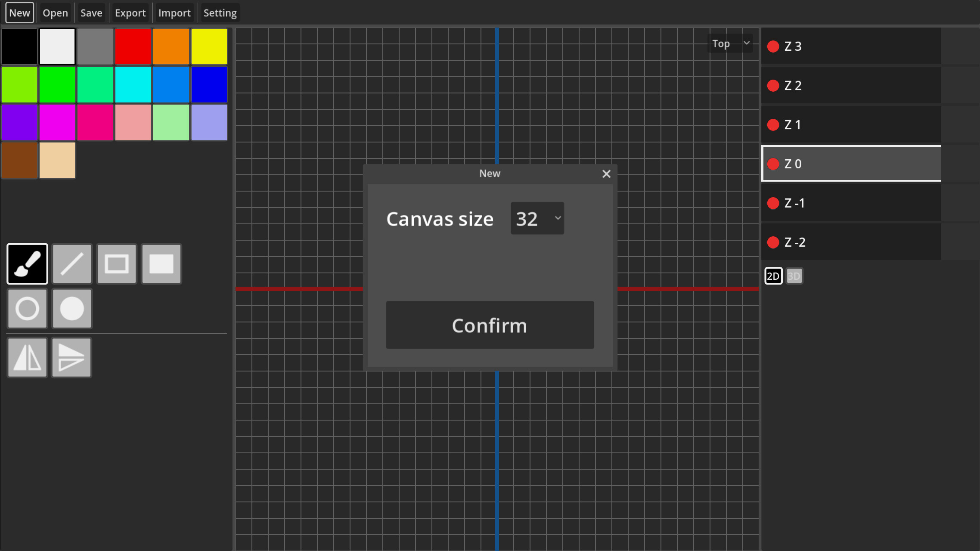Toggle the red indicator on layer Z -2
The image size is (980, 551).
773,242
